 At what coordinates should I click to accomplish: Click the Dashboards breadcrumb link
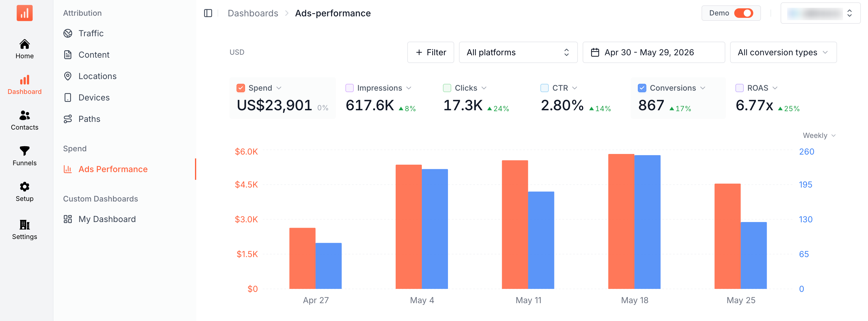[x=253, y=13]
